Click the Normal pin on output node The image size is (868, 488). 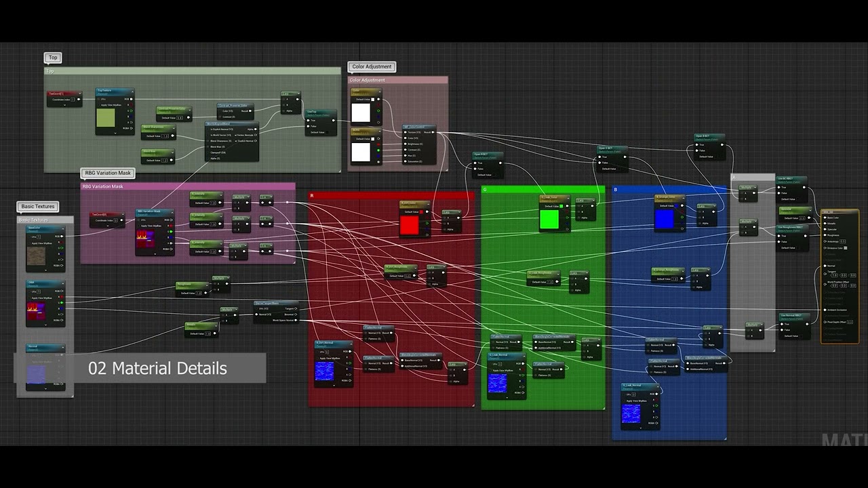click(825, 266)
